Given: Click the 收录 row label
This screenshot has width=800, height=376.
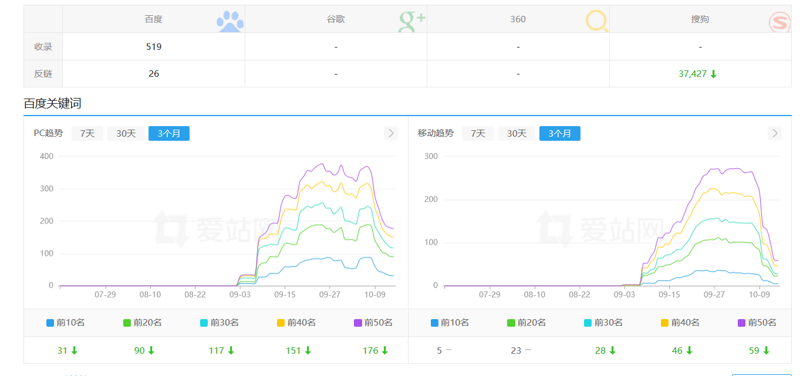Looking at the screenshot, I should click(43, 47).
